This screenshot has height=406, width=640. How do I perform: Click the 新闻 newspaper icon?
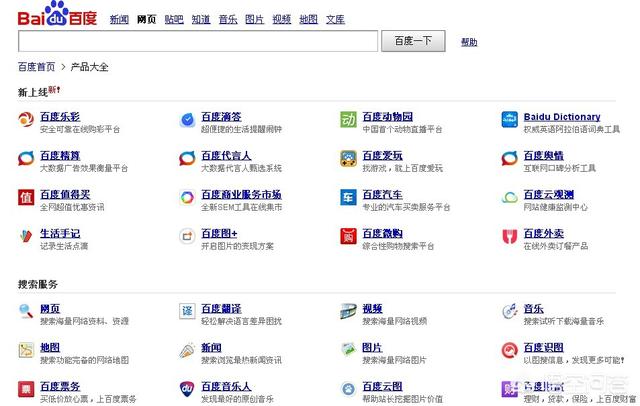[x=187, y=351]
